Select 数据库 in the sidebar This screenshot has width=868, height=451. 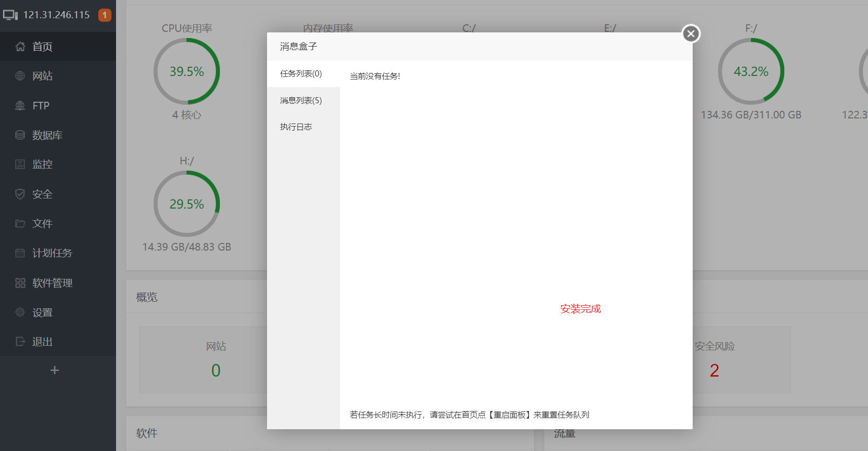click(58, 135)
